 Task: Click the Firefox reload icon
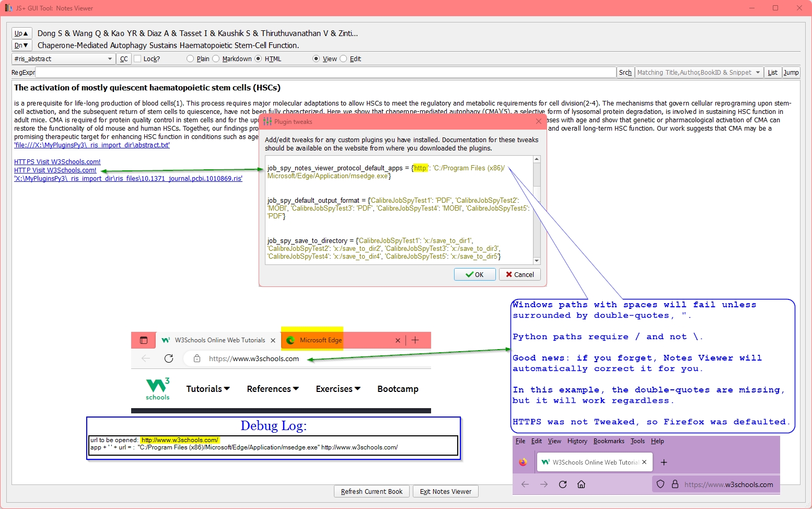tap(563, 484)
